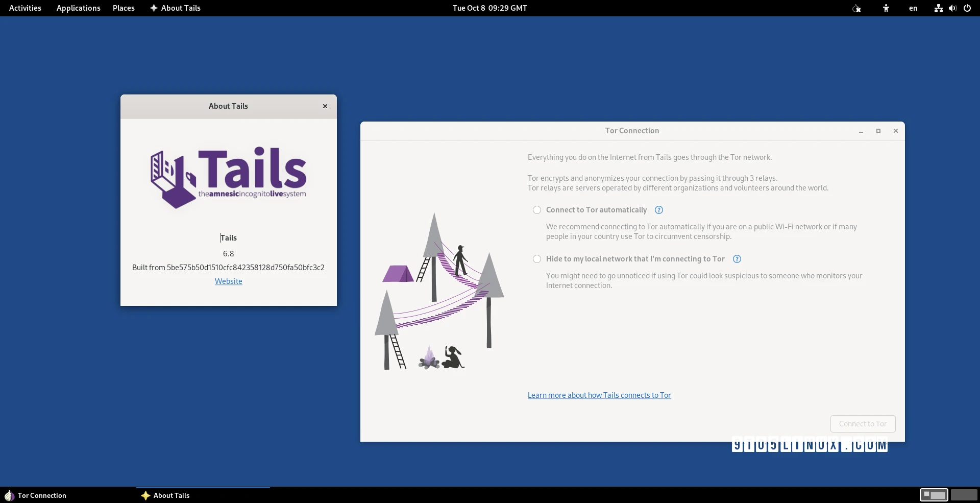The image size is (980, 503).
Task: Expand the Places menu
Action: (x=124, y=8)
